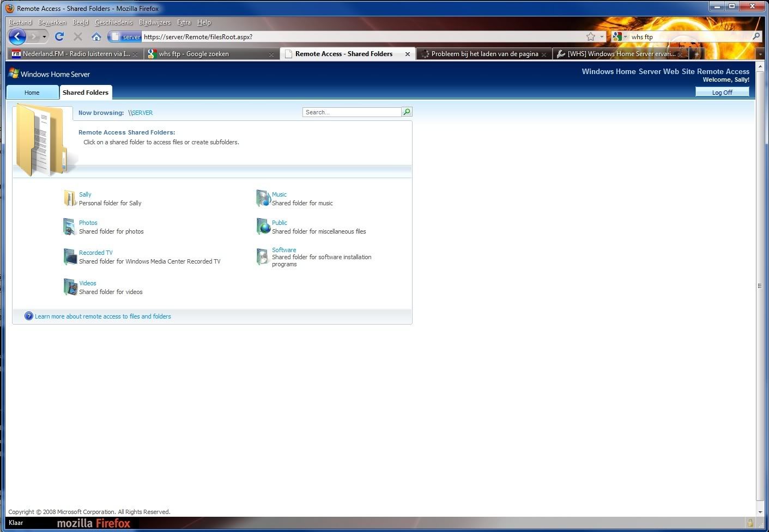This screenshot has height=532, width=769.
Task: Open the Sally folder link
Action: pyautogui.click(x=85, y=194)
